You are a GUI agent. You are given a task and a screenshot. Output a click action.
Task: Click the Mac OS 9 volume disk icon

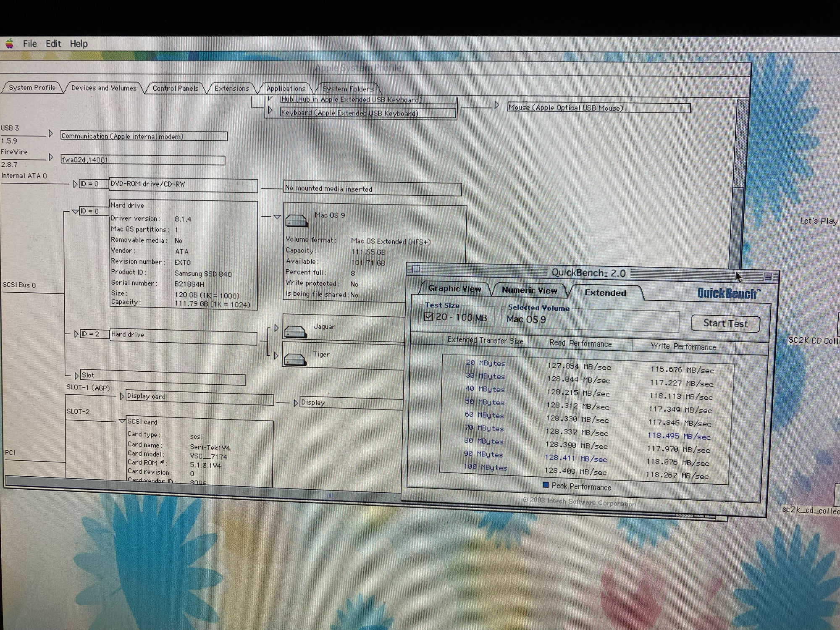[x=297, y=220]
